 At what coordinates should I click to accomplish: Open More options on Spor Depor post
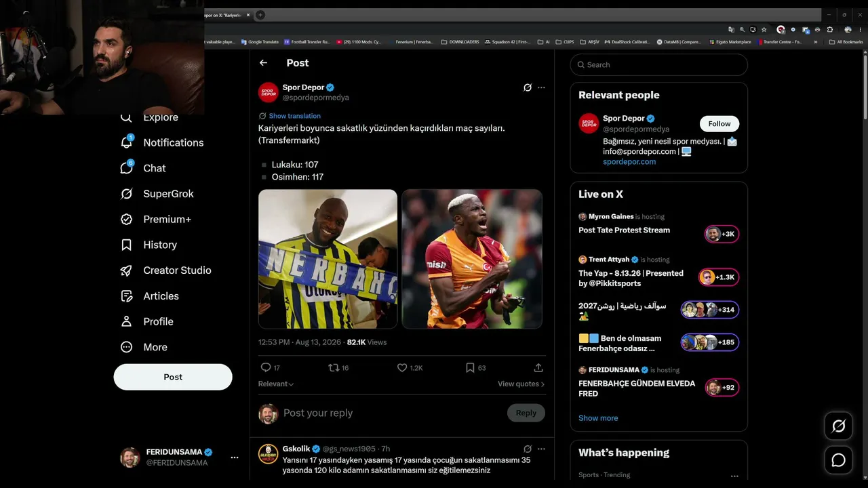(541, 87)
